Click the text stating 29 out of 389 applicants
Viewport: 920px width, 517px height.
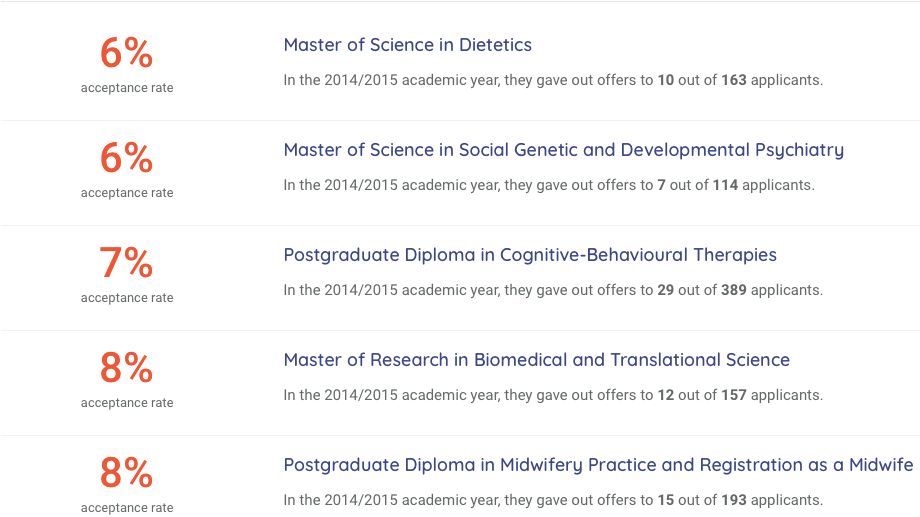pyautogui.click(x=553, y=290)
